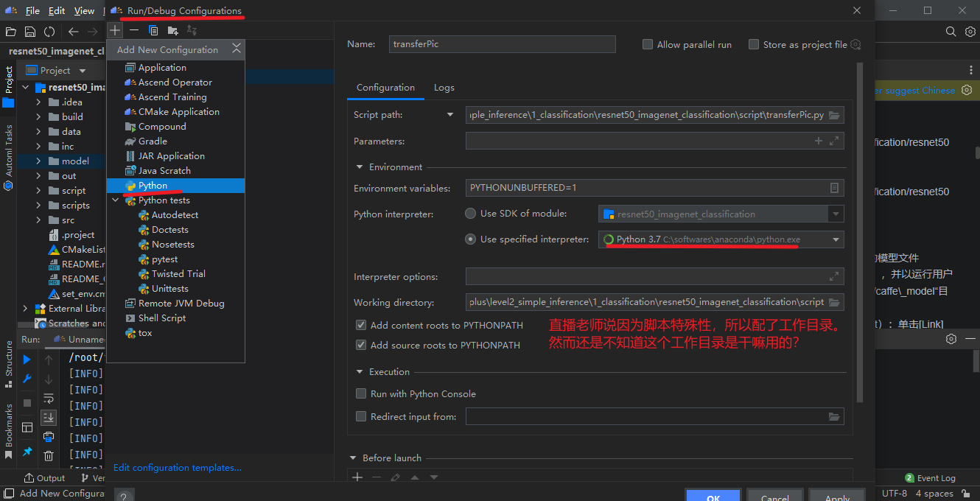Click the Stop square icon in Run panel

(27, 403)
